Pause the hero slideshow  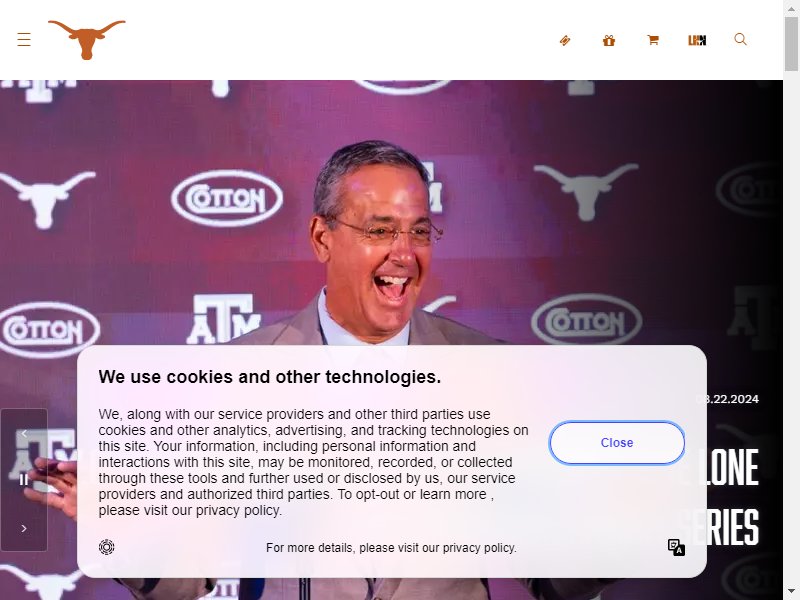[x=24, y=480]
